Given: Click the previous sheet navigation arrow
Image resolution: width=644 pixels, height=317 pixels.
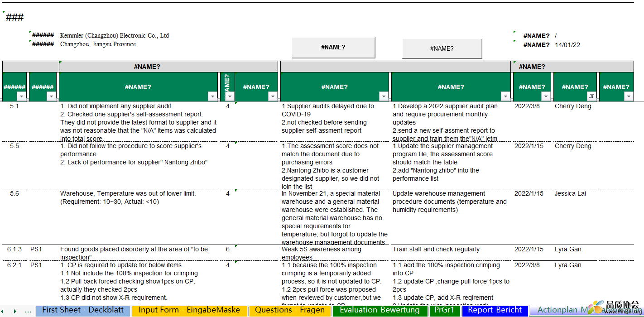Looking at the screenshot, I should (4, 311).
